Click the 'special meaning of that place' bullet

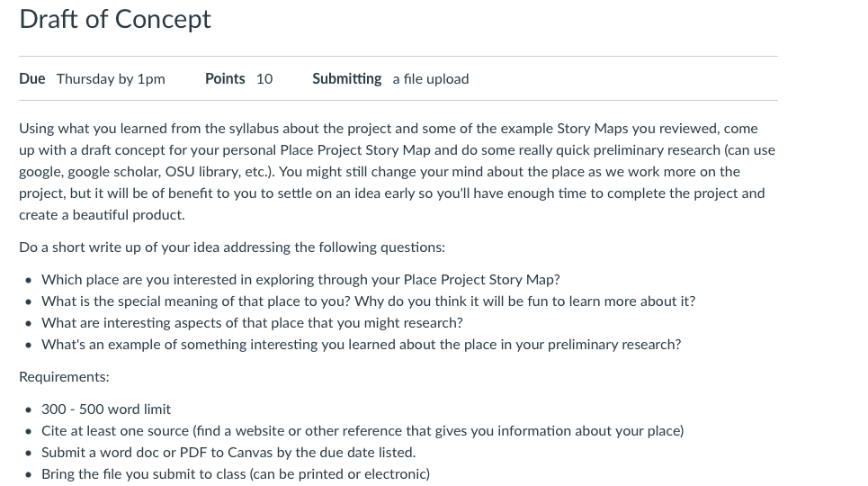(x=368, y=301)
